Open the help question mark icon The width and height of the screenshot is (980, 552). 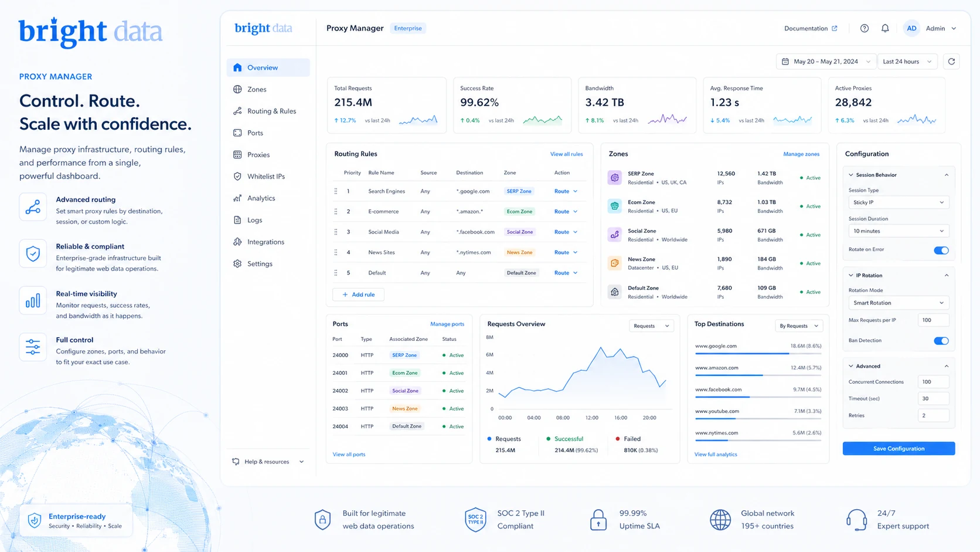865,28
